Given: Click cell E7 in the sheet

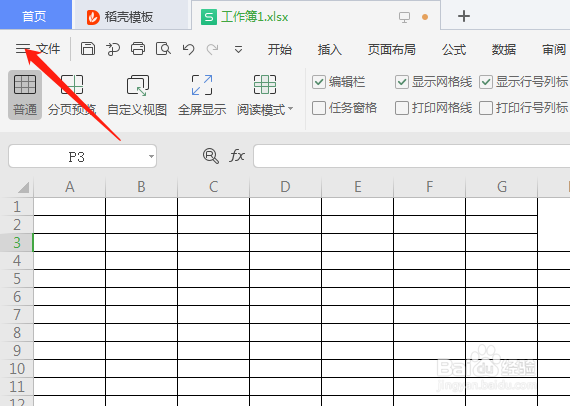Looking at the screenshot, I should [x=357, y=315].
